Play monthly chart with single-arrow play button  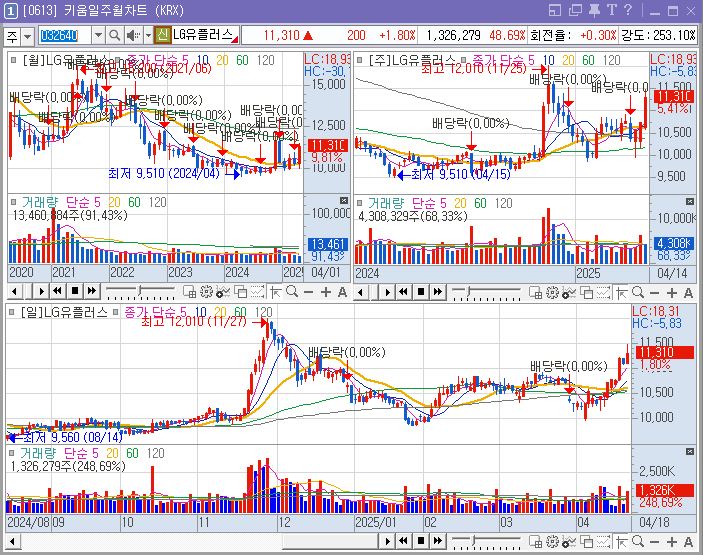tap(41, 291)
